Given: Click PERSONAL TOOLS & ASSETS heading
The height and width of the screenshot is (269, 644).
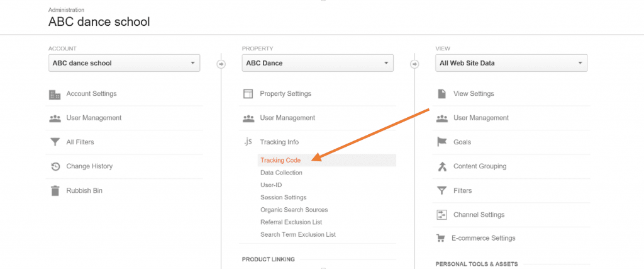Looking at the screenshot, I should pos(477,264).
